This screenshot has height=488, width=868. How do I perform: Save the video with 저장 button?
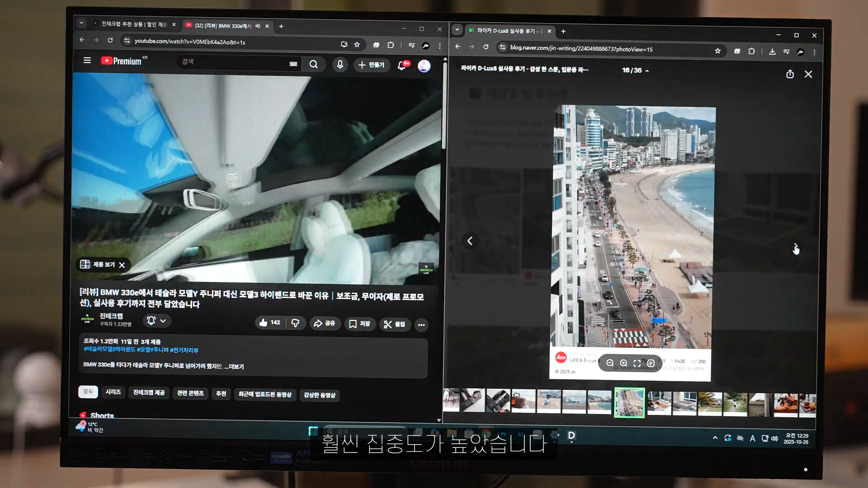(360, 324)
